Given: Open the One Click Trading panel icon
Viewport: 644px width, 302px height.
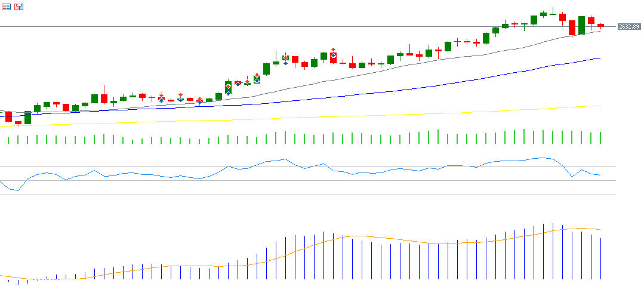Looking at the screenshot, I should pos(6,7).
